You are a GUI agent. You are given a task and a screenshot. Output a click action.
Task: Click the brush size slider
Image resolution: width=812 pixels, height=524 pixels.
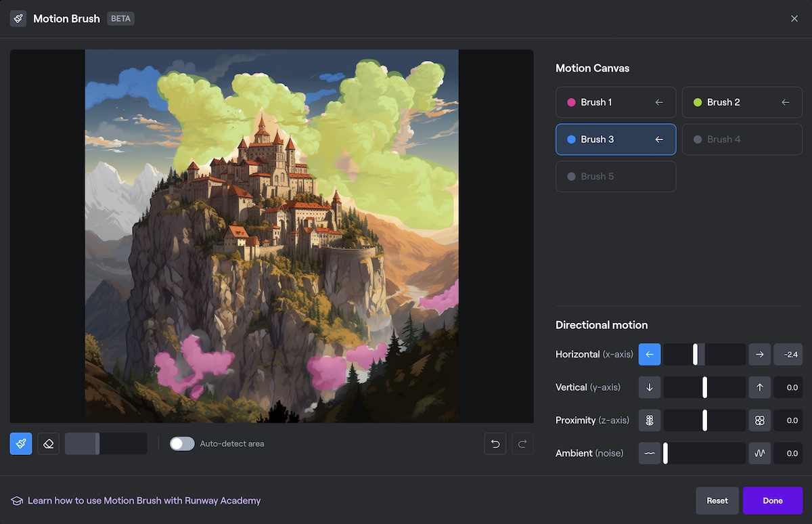(106, 443)
